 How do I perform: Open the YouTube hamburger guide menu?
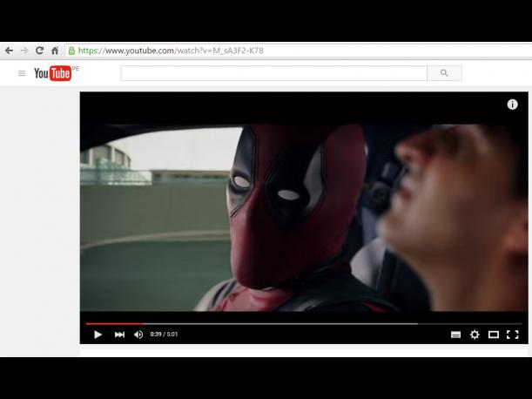pos(22,73)
